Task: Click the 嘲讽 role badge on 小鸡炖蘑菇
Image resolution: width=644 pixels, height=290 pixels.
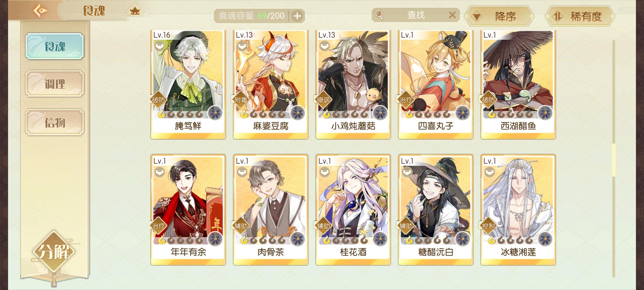Action: pyautogui.click(x=323, y=100)
